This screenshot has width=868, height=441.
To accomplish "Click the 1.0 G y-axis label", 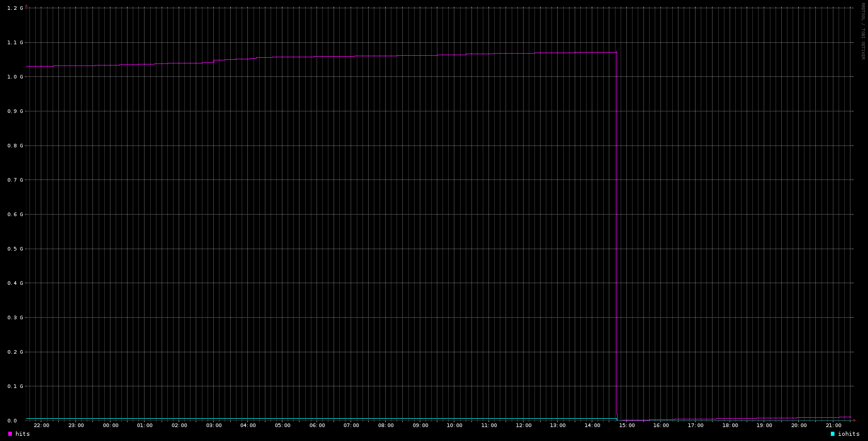I will coord(15,77).
